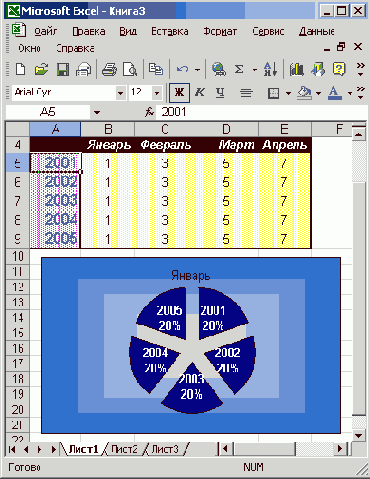This screenshot has width=370, height=479.
Task: Click the last sheet navigation arrow
Action: [x=53, y=449]
